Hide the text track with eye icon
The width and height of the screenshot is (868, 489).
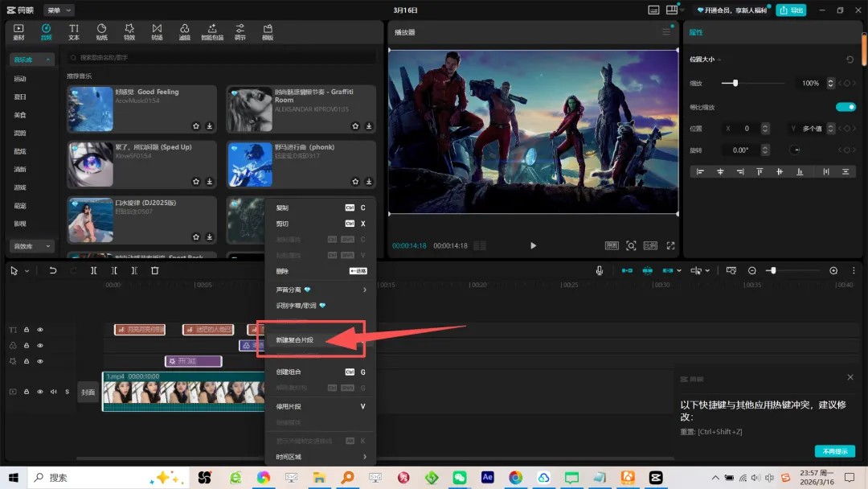40,330
